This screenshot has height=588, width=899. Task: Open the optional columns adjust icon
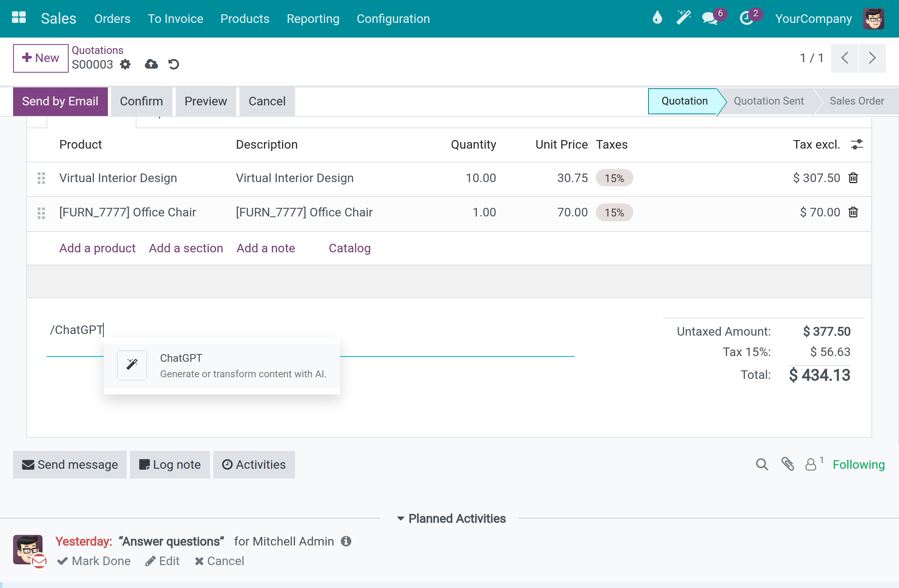click(857, 145)
